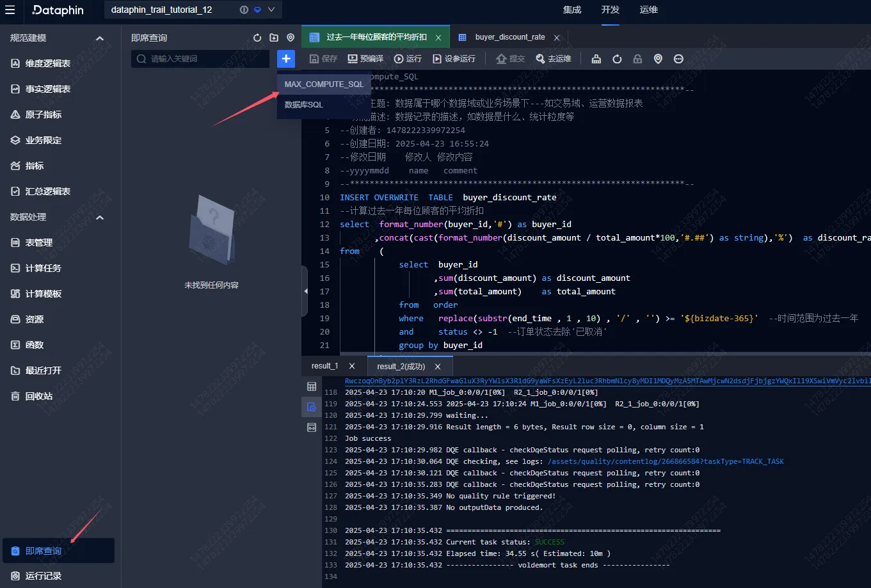Click the blue diamond project badge
Screen dimensions: 871x588
click(257, 10)
